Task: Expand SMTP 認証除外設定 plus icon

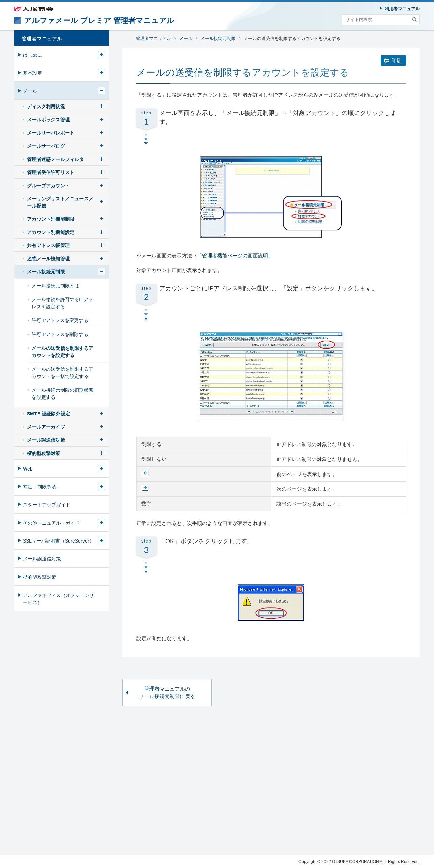Action: 102,413
